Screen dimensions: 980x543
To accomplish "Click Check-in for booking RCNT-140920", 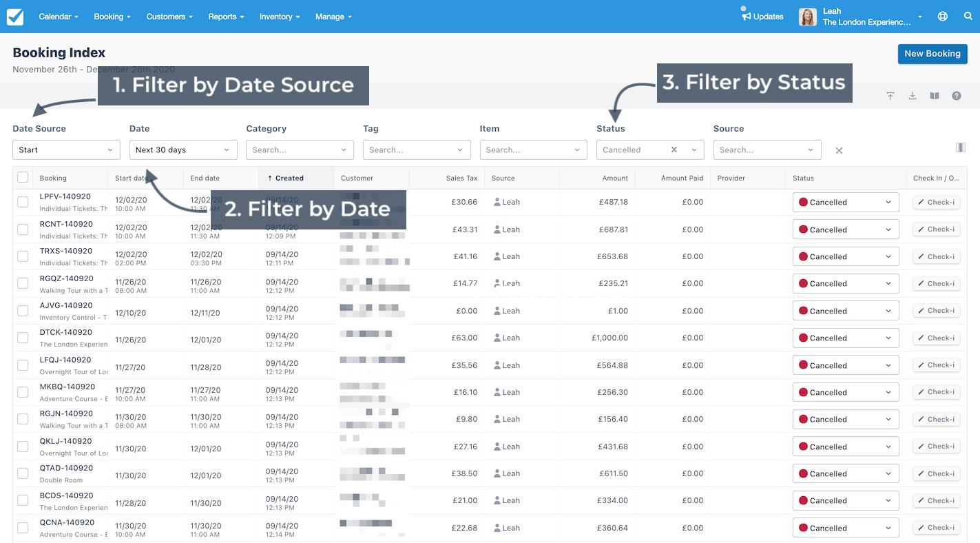I will click(937, 229).
